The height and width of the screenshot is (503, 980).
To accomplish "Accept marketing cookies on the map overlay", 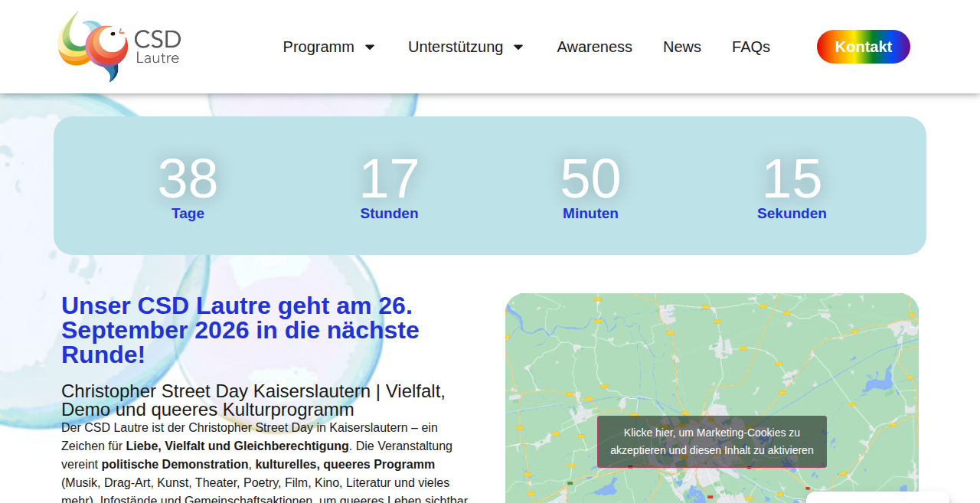I will (712, 442).
